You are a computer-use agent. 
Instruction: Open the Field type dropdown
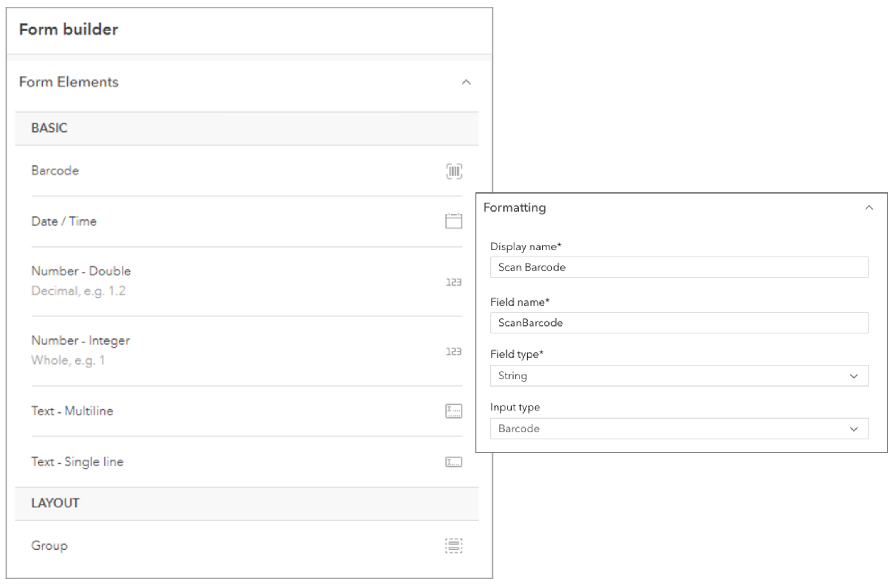[679, 376]
